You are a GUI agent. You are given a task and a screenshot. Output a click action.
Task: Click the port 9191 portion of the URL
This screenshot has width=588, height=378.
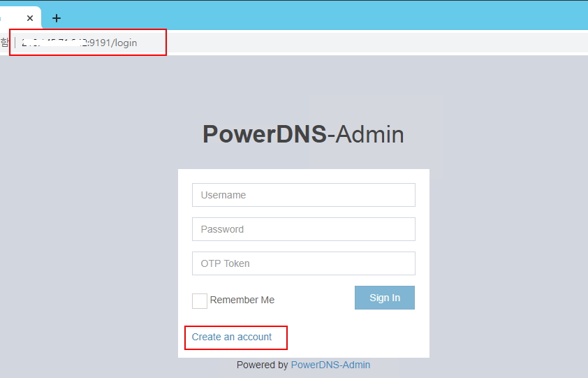coord(100,43)
